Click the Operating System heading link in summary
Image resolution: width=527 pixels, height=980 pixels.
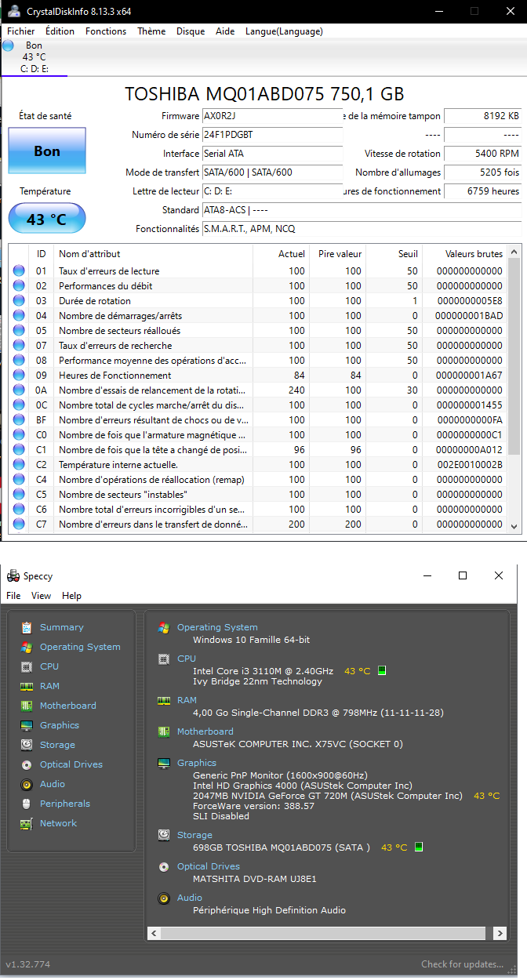(217, 627)
